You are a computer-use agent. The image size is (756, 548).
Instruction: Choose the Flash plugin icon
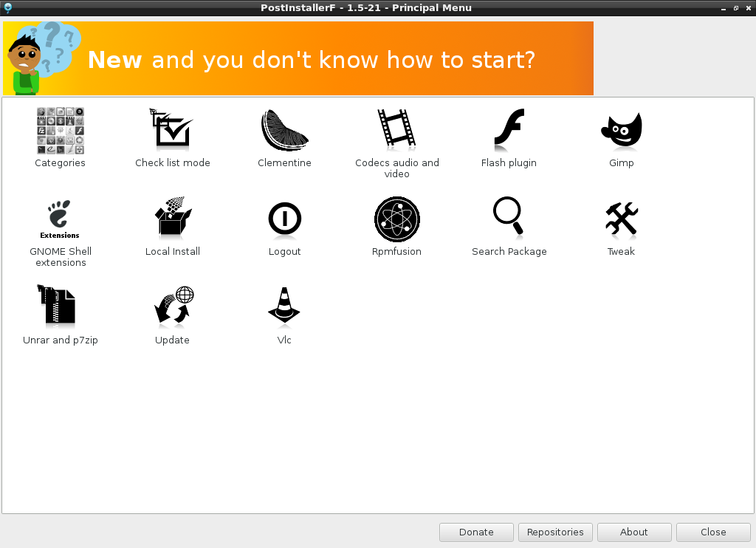(509, 129)
